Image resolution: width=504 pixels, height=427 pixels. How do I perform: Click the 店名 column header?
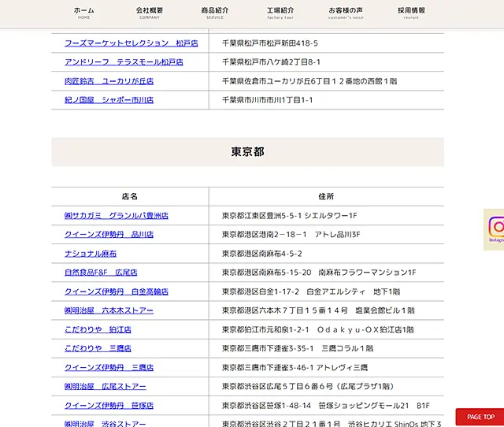130,196
